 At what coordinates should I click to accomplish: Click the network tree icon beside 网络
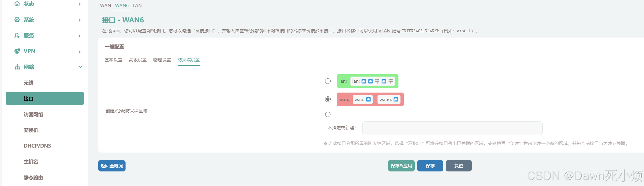(x=17, y=67)
